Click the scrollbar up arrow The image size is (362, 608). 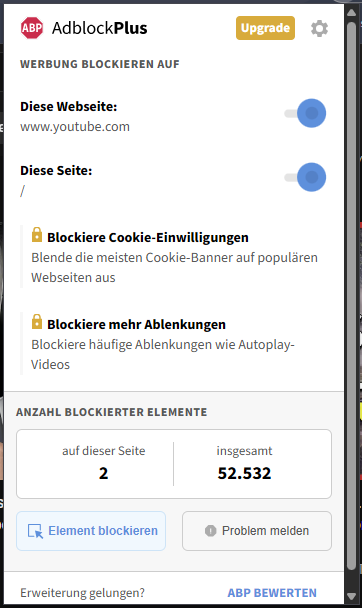click(x=352, y=13)
